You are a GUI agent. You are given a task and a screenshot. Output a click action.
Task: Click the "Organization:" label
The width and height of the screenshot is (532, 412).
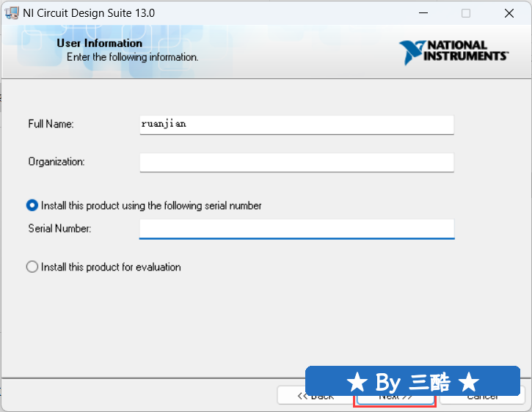57,162
